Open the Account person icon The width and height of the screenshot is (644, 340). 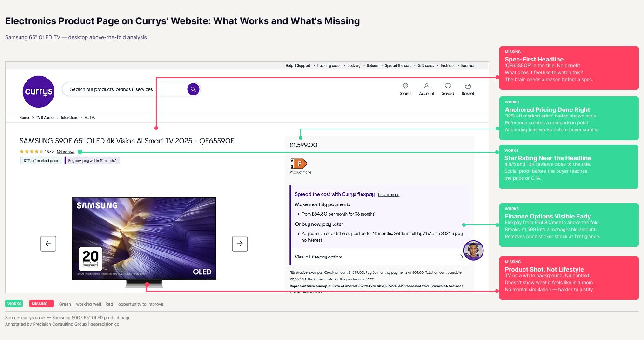426,86
